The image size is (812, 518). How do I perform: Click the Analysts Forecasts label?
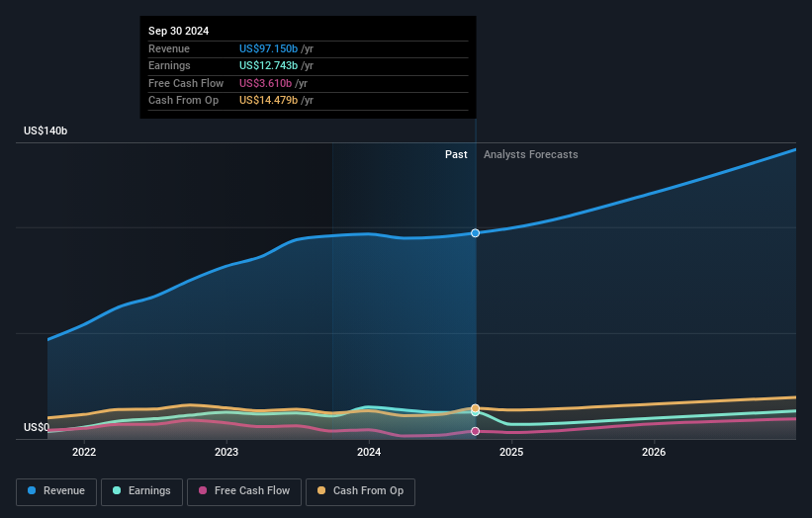coord(531,154)
